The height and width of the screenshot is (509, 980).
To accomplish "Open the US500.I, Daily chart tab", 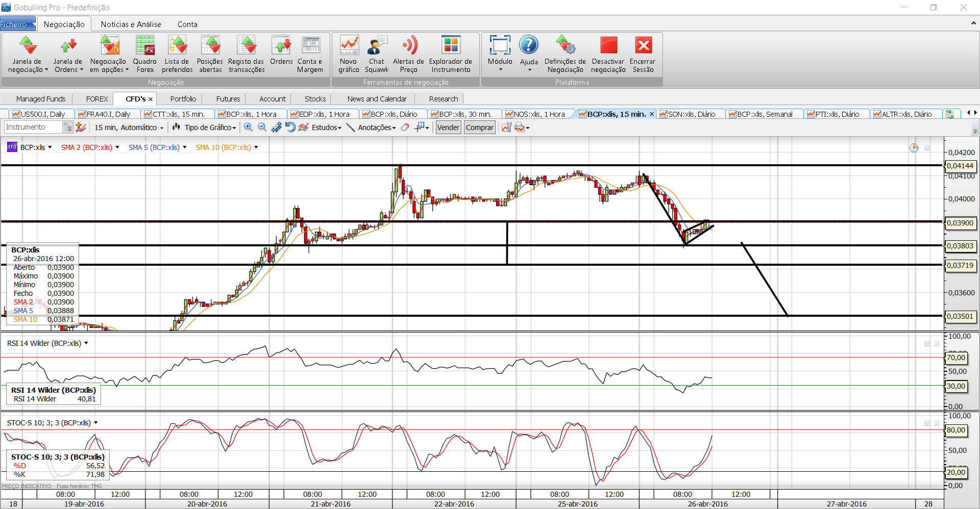I will (x=39, y=114).
